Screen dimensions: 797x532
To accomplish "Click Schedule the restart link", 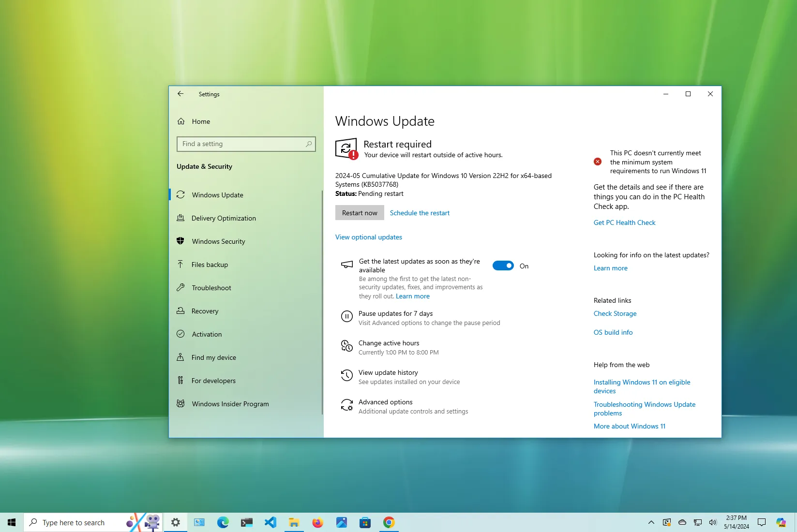I will click(420, 213).
